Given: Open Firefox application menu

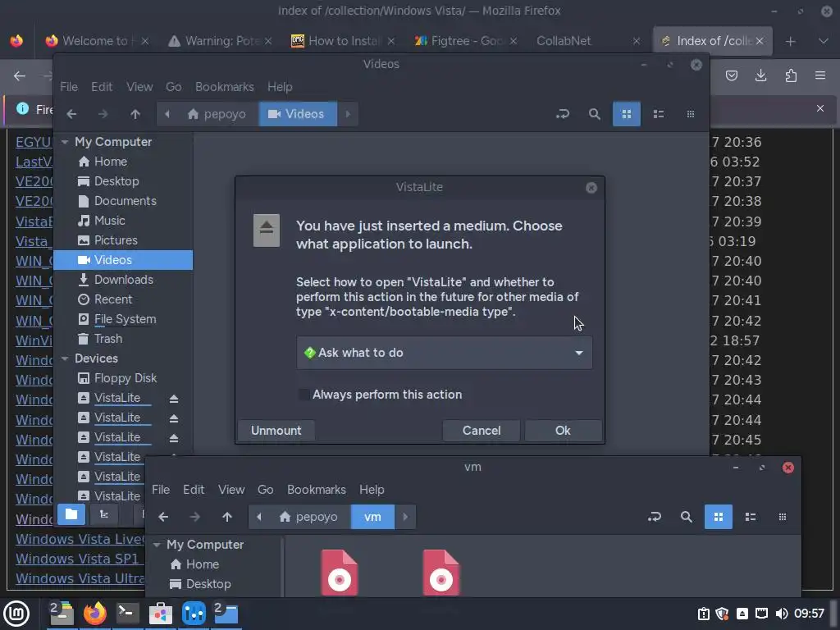Looking at the screenshot, I should [820, 75].
